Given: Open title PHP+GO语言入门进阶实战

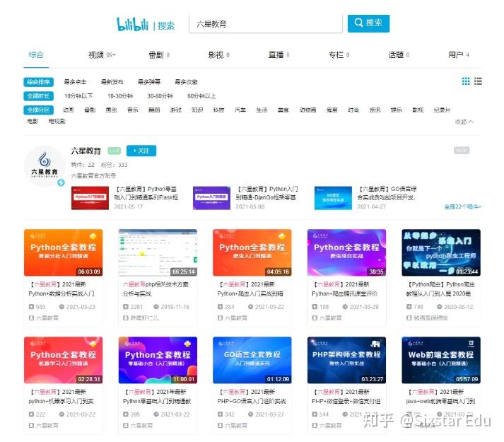Looking at the screenshot, I should [x=252, y=396].
